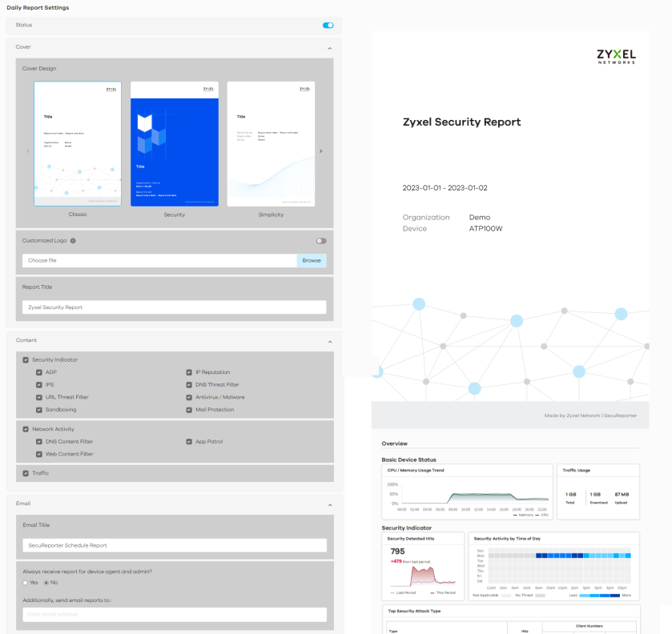This screenshot has width=672, height=634.
Task: Select the Classic cover design
Action: click(x=78, y=144)
